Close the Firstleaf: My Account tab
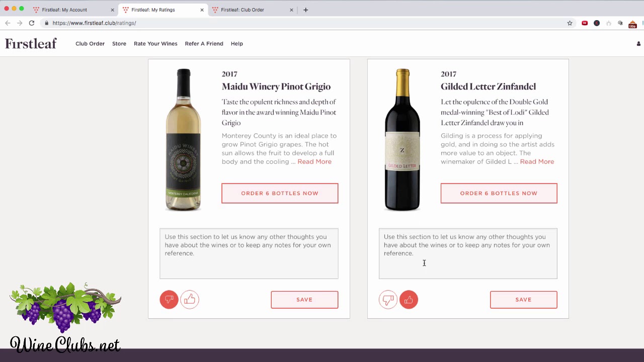 113,10
